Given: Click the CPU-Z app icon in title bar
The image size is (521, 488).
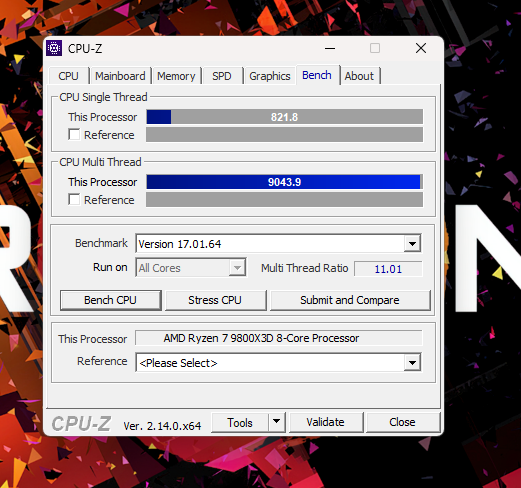Looking at the screenshot, I should click(54, 48).
